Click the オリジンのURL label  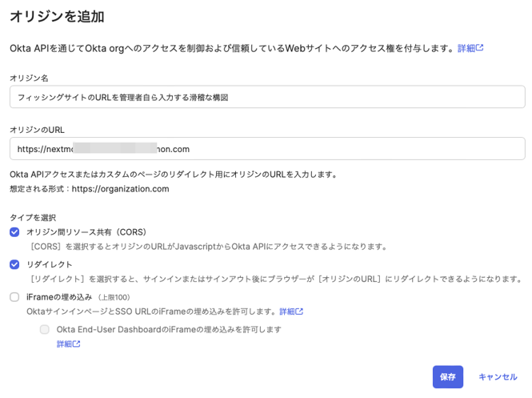click(x=37, y=130)
